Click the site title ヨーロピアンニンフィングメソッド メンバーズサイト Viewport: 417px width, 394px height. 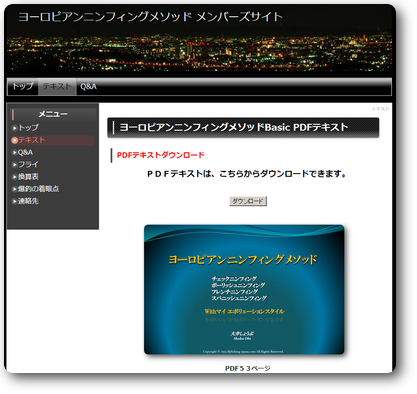click(151, 17)
